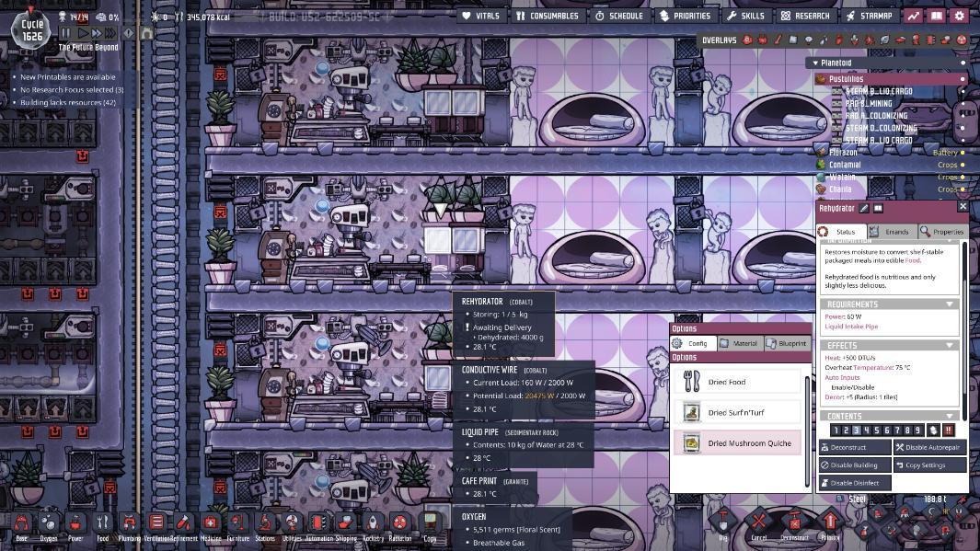
Task: Open the Research menu
Action: [x=806, y=16]
